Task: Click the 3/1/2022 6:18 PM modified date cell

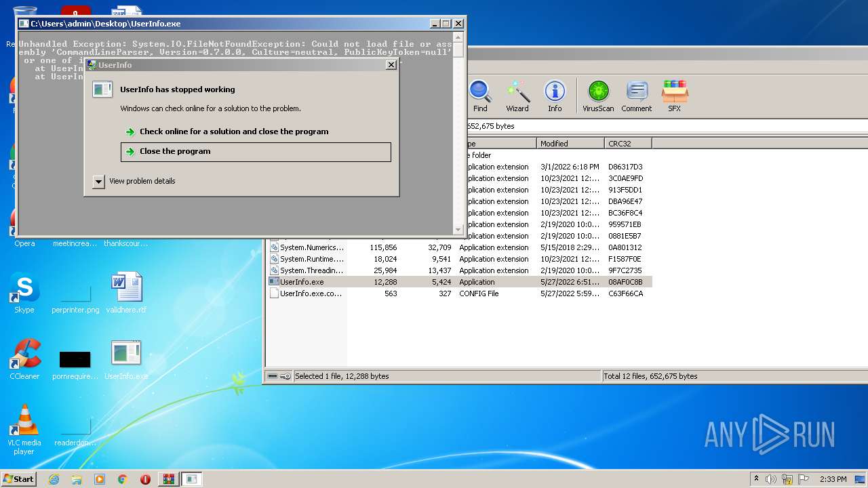Action: point(570,167)
